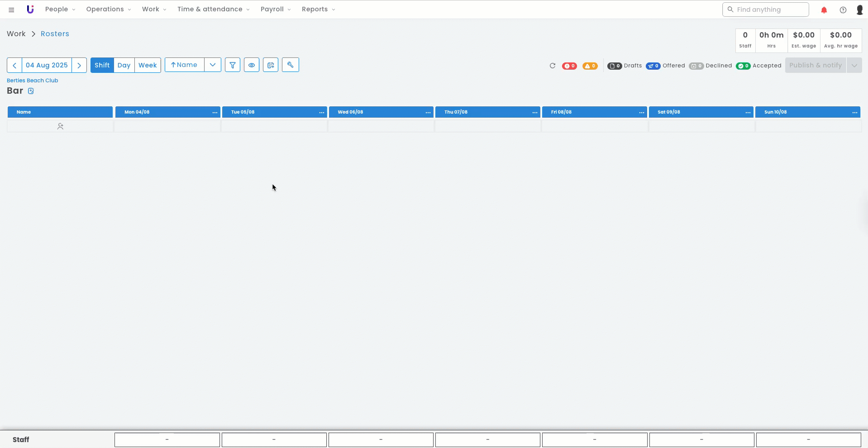Click the add staff member icon

coord(60,126)
